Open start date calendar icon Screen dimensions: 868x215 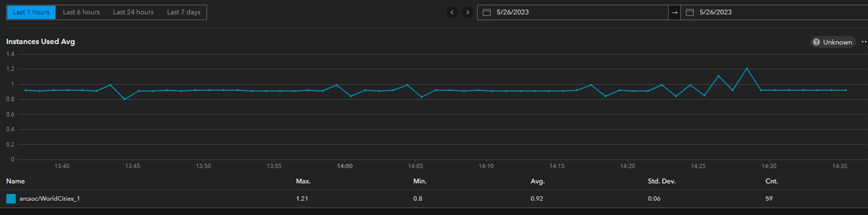tap(487, 12)
